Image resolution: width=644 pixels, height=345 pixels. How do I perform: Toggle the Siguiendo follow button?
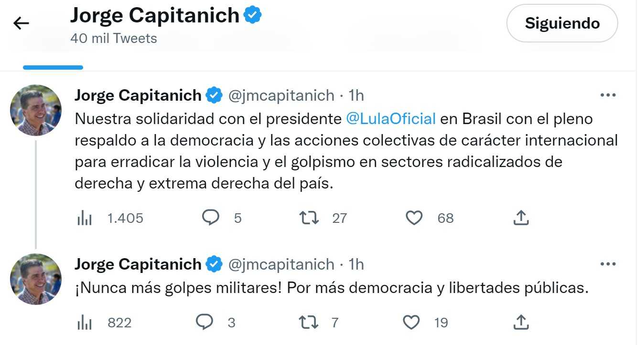click(562, 23)
